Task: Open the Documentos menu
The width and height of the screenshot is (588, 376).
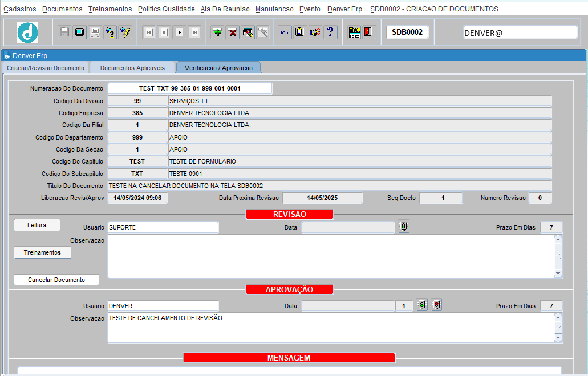Action: tap(62, 9)
